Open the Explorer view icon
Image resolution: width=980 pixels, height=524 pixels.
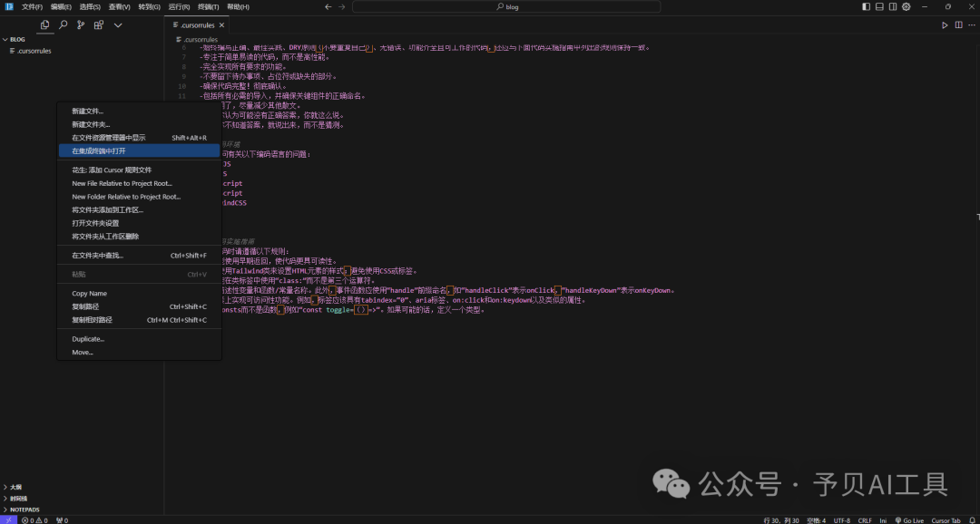44,25
